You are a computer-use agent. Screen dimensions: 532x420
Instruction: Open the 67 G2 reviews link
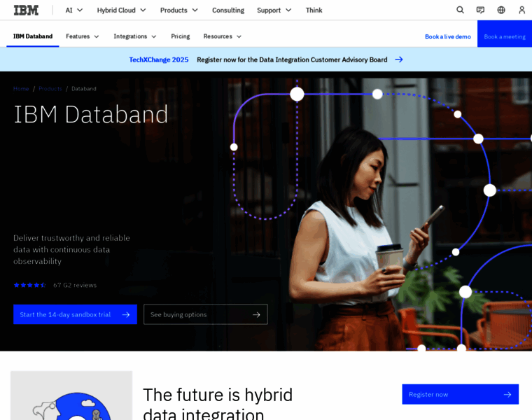tap(75, 285)
